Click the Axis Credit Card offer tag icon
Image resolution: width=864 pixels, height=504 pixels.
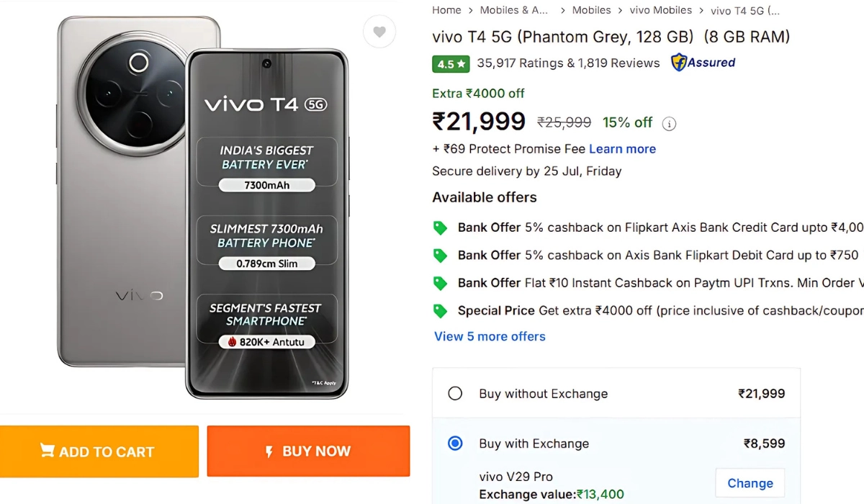coord(440,228)
